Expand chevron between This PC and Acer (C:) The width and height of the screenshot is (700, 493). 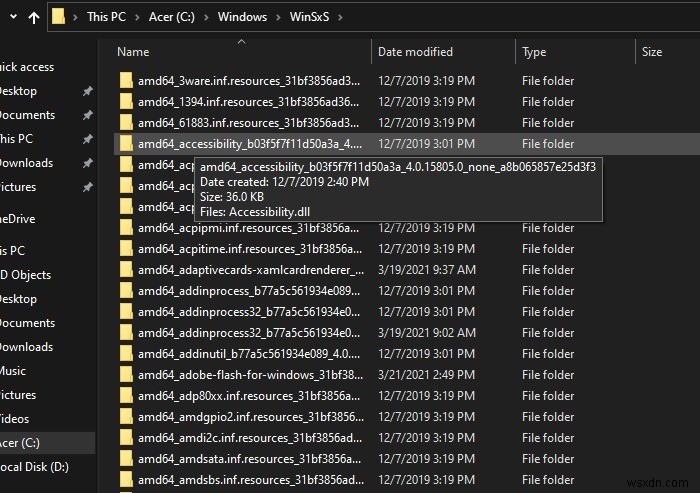(137, 17)
